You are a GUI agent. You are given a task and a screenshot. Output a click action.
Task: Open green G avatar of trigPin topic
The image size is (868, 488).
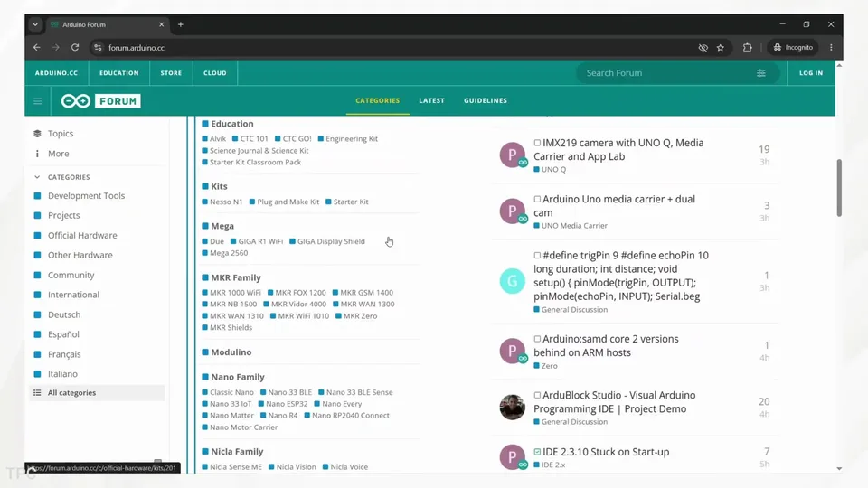513,281
